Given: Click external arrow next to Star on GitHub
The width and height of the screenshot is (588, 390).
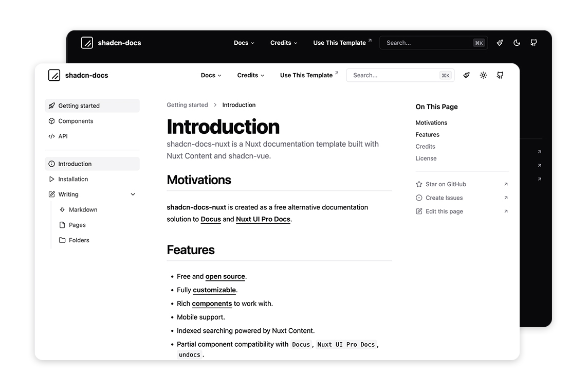Looking at the screenshot, I should coord(506,184).
